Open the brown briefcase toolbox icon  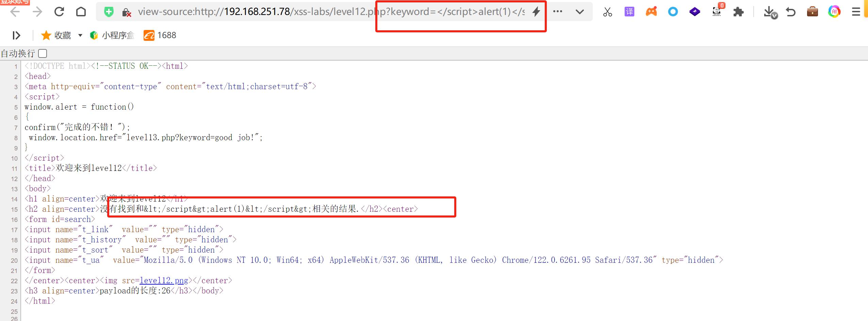[x=813, y=12]
